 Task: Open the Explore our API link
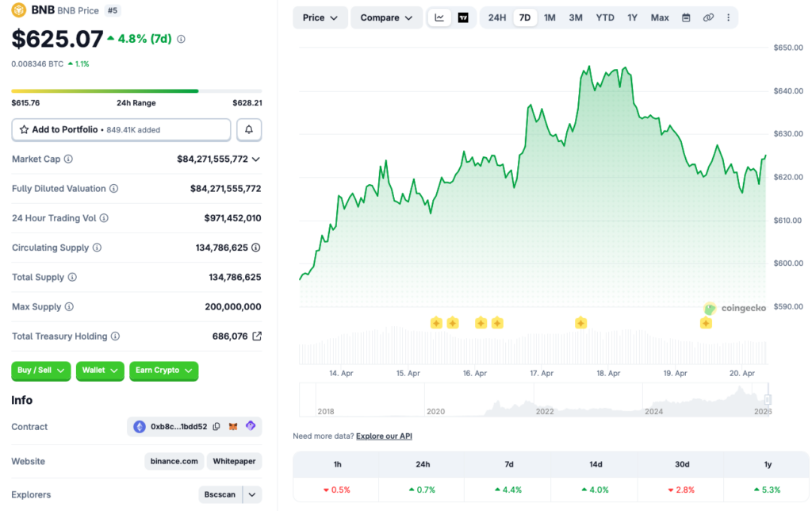pos(384,436)
